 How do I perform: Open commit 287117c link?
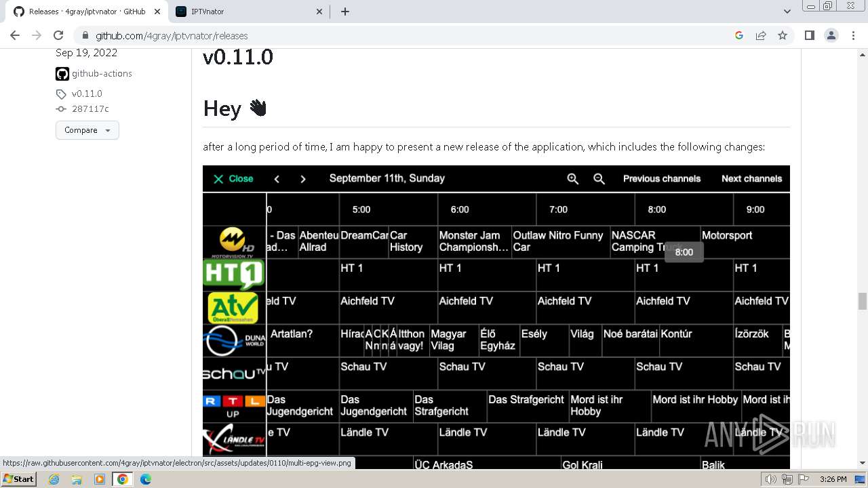click(x=90, y=108)
